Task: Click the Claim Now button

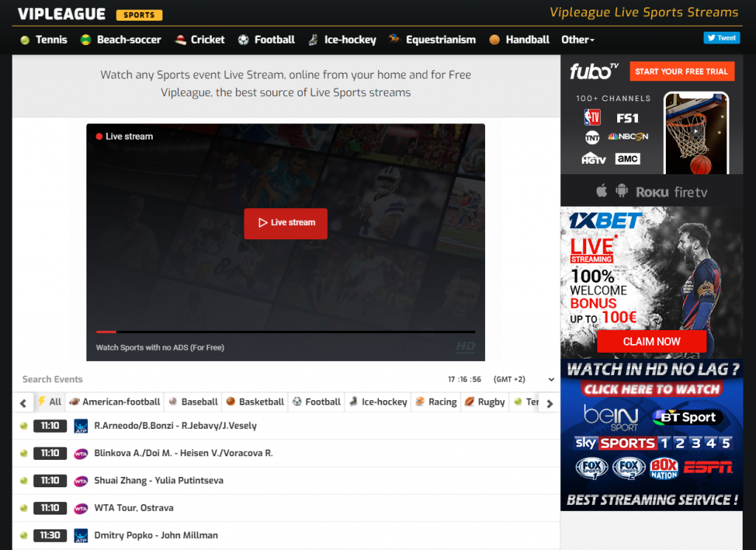Action: click(x=651, y=341)
